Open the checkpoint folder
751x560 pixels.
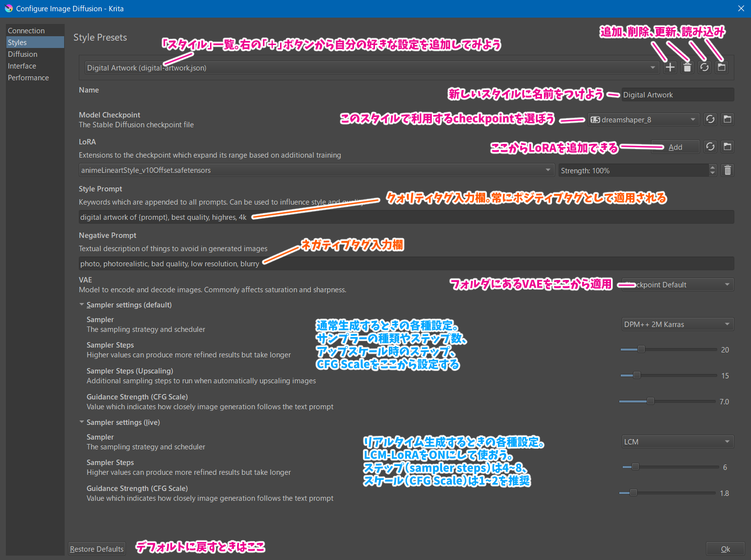(728, 119)
